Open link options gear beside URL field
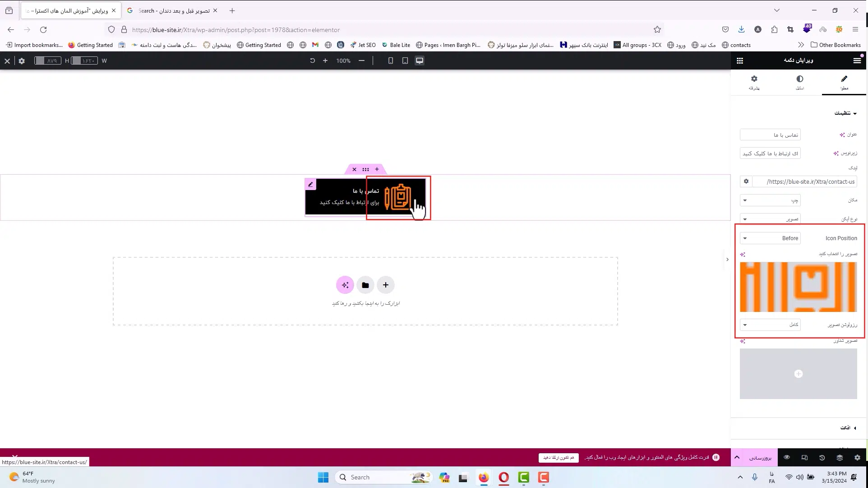The width and height of the screenshot is (868, 488). click(746, 182)
